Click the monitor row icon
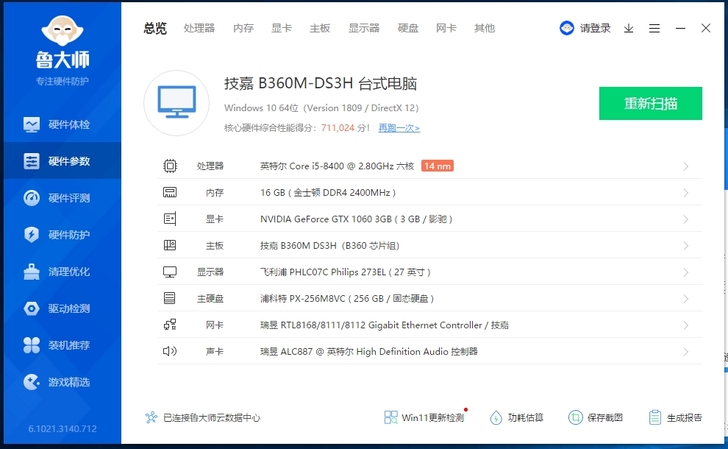The width and height of the screenshot is (728, 449). [x=170, y=272]
